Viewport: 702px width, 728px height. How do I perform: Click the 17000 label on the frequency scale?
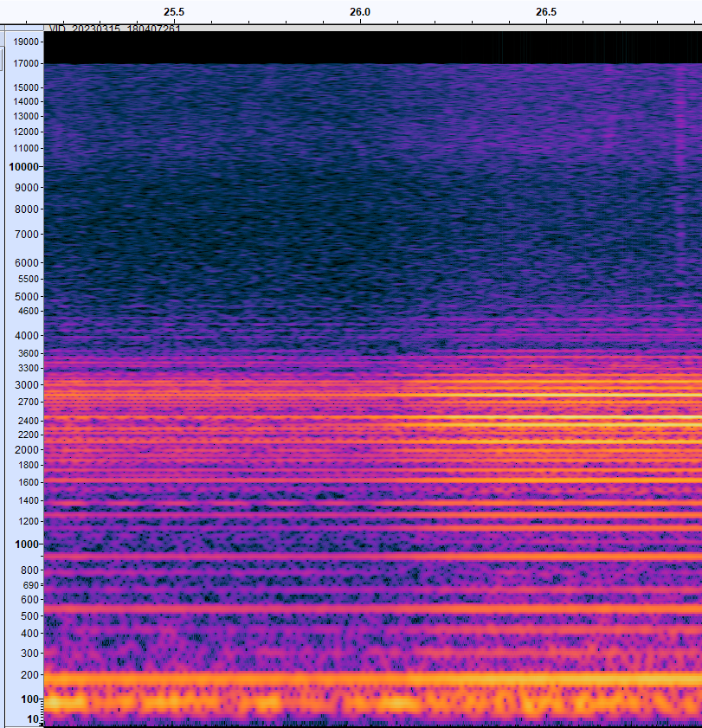[26, 63]
